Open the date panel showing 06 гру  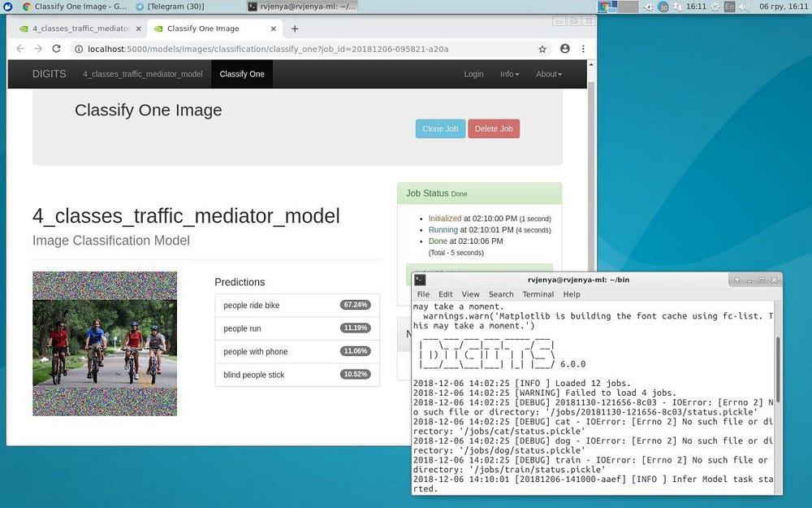pyautogui.click(x=783, y=7)
